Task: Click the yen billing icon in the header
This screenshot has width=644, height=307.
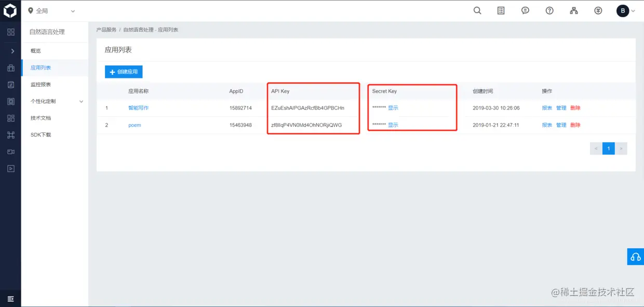Action: click(598, 10)
